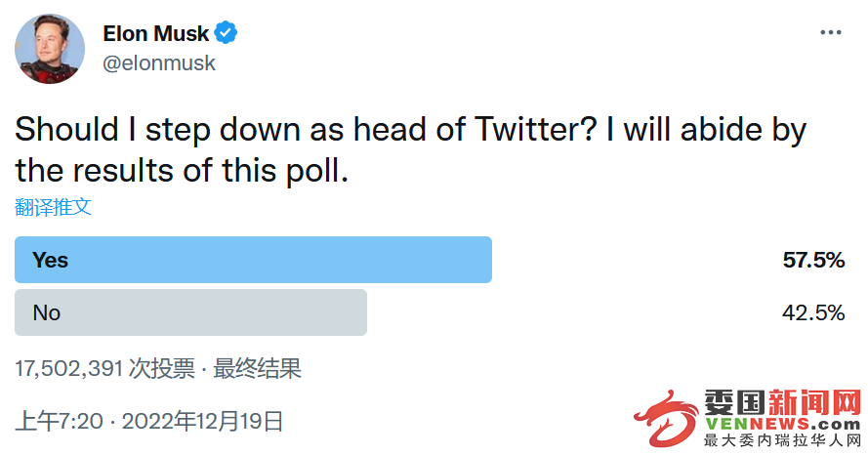The height and width of the screenshot is (455, 868).
Task: Open Elon Musk's profile picture
Action: tap(50, 49)
